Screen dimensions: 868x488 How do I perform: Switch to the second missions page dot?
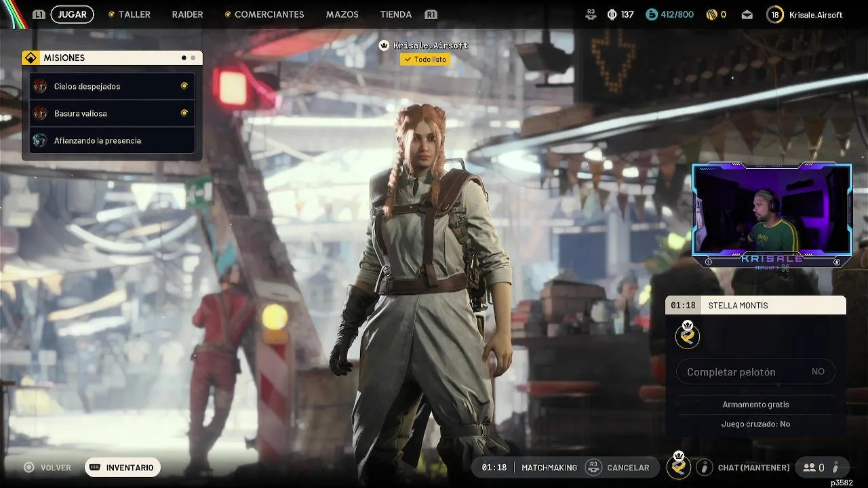coord(193,58)
